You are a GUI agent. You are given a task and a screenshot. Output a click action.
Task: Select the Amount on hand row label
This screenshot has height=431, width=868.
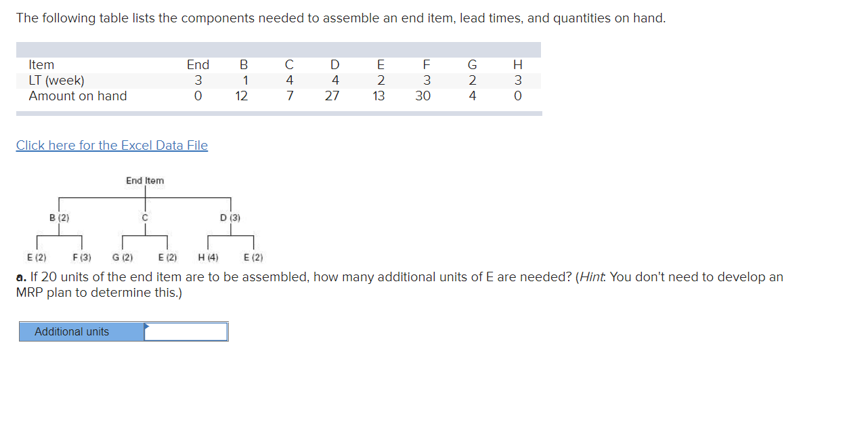pyautogui.click(x=77, y=96)
